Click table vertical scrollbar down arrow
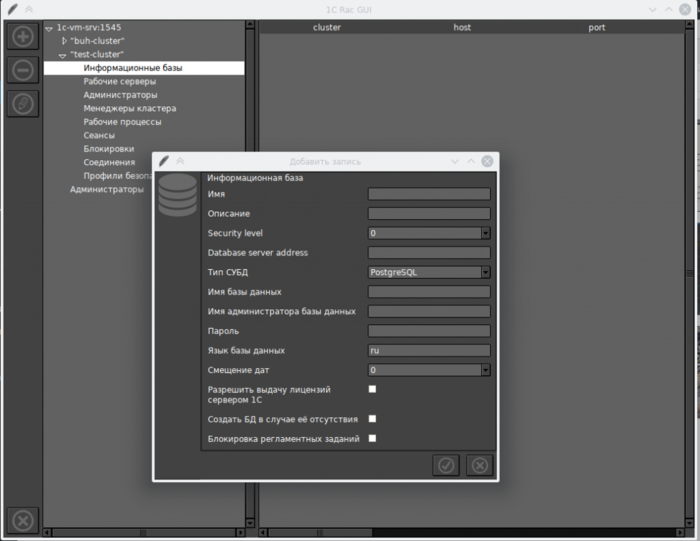Image resolution: width=700 pixels, height=541 pixels. click(x=689, y=523)
